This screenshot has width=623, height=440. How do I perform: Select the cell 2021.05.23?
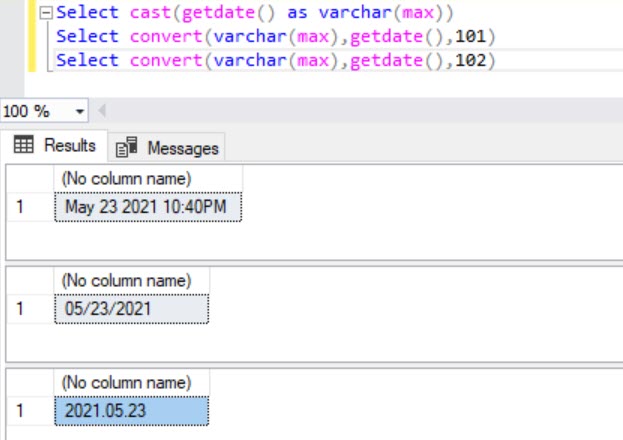pyautogui.click(x=132, y=411)
